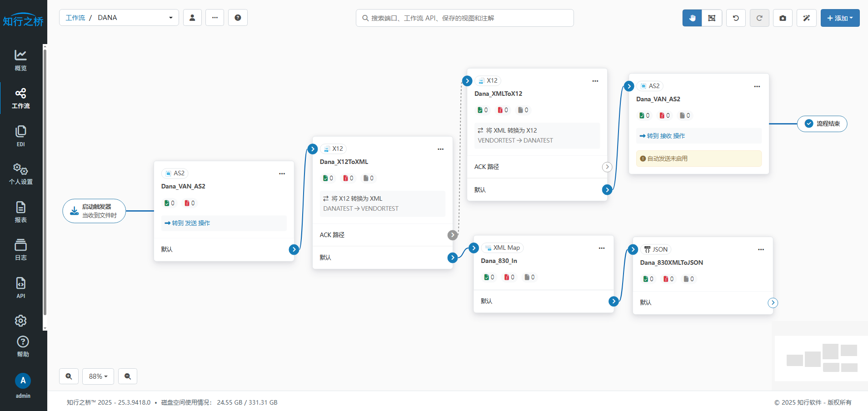Go to 概览 in the sidebar
This screenshot has height=411, width=868.
21,60
